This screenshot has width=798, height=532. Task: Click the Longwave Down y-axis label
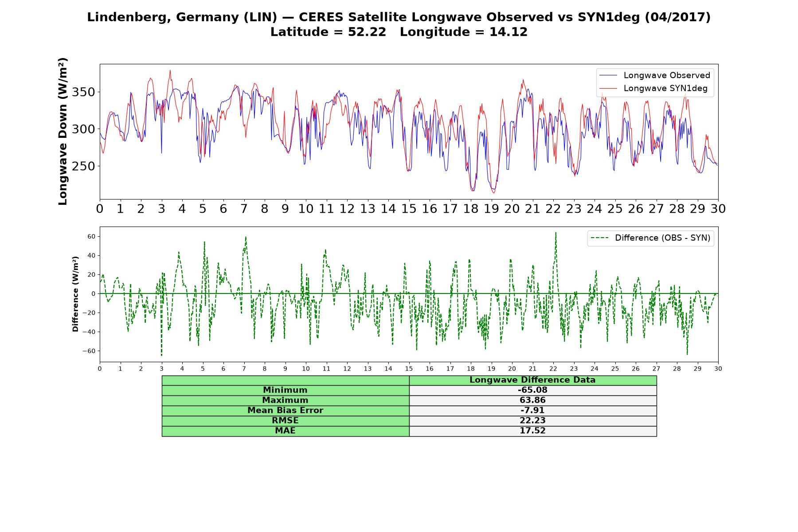pyautogui.click(x=63, y=131)
